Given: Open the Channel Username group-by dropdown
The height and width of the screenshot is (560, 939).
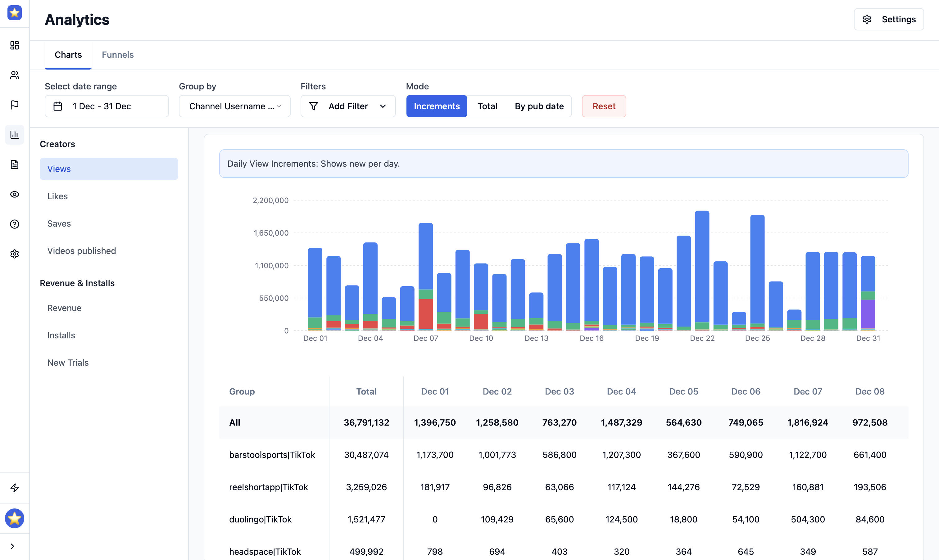Looking at the screenshot, I should (x=235, y=106).
